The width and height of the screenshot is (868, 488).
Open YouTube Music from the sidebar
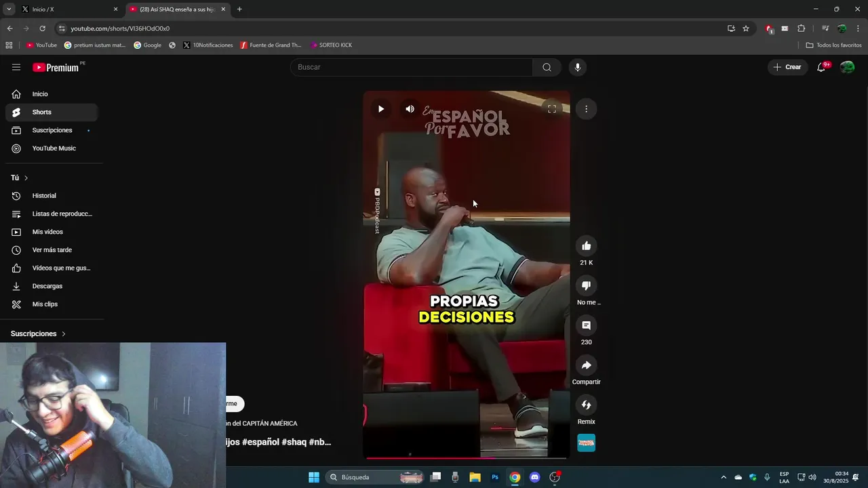52,148
